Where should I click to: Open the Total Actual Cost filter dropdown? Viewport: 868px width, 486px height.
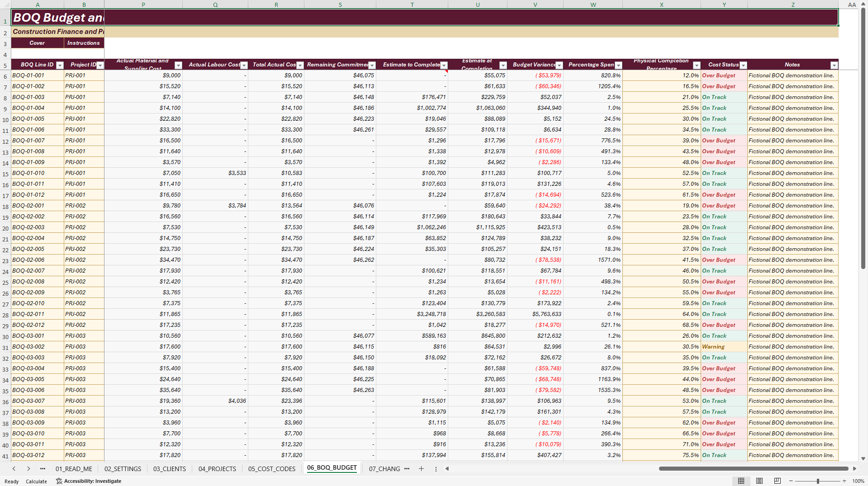[x=300, y=65]
